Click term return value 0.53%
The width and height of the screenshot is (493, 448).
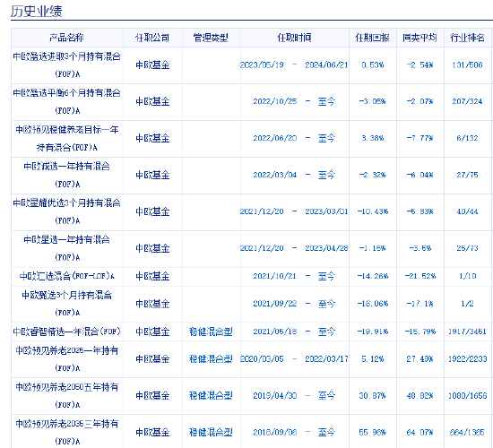point(373,65)
